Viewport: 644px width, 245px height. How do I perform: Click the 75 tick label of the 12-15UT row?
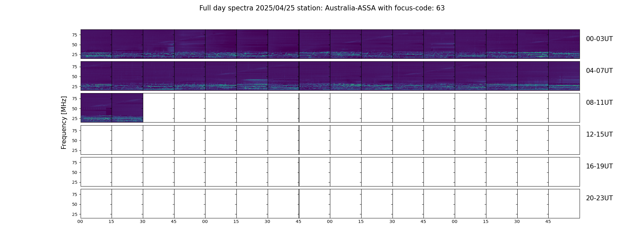tap(75, 131)
